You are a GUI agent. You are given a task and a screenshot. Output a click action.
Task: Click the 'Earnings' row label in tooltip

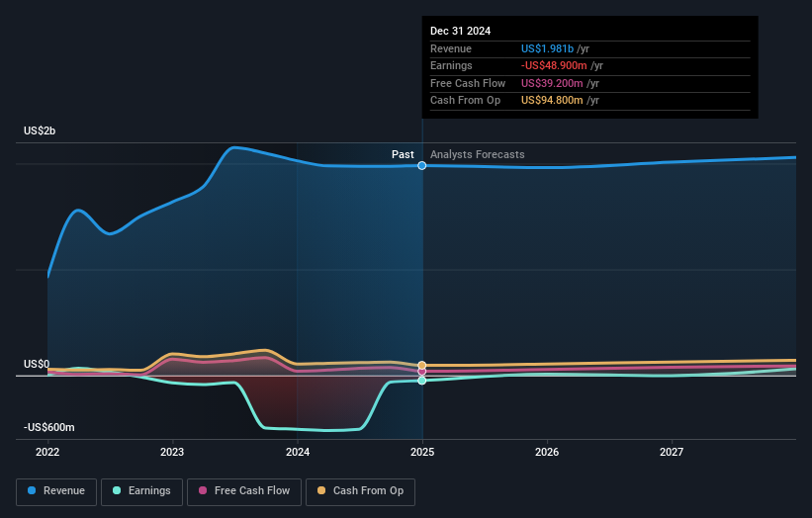tap(451, 65)
